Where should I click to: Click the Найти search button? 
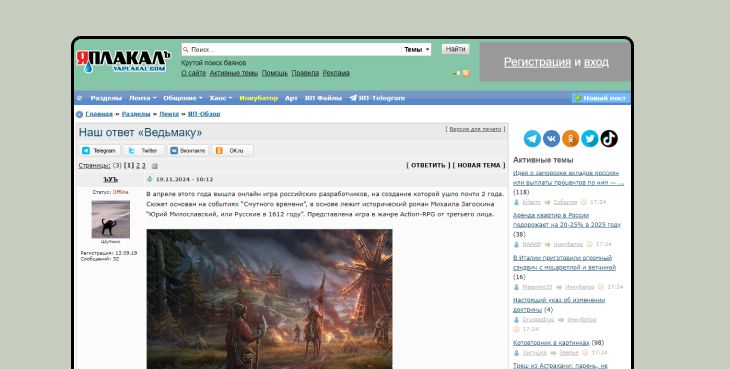455,49
